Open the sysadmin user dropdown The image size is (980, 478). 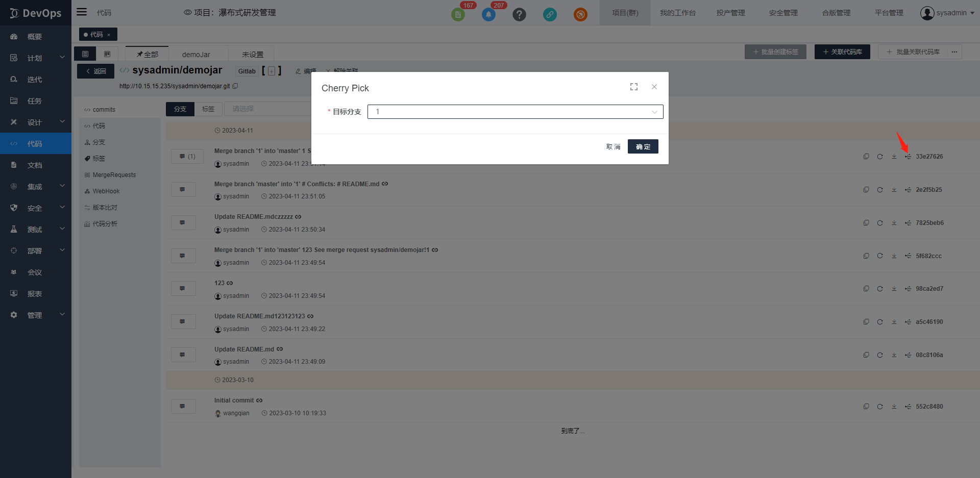pos(947,13)
